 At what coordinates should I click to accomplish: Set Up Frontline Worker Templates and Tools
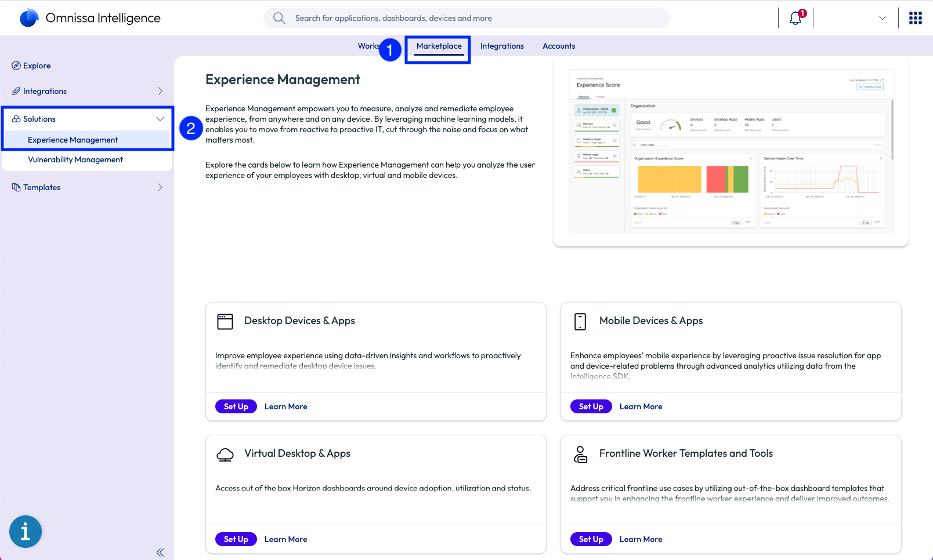pyautogui.click(x=591, y=539)
